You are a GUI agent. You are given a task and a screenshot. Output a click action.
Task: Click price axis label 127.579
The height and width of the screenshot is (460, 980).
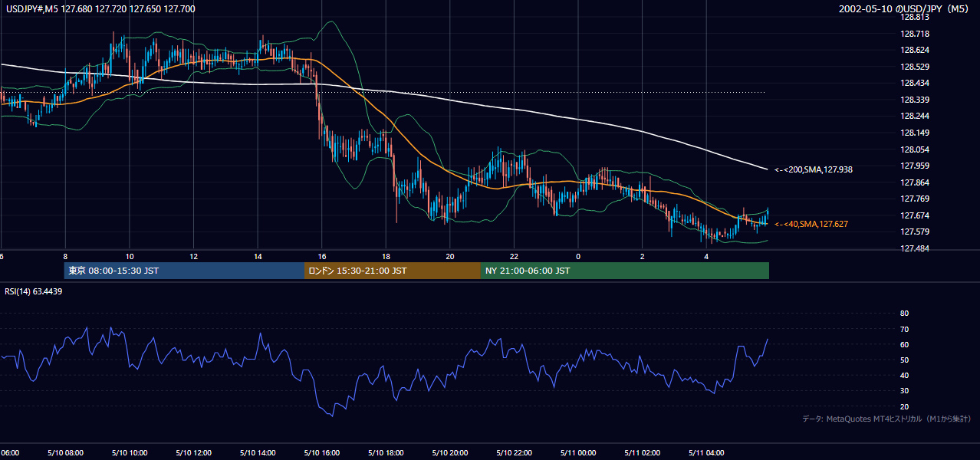tap(914, 232)
